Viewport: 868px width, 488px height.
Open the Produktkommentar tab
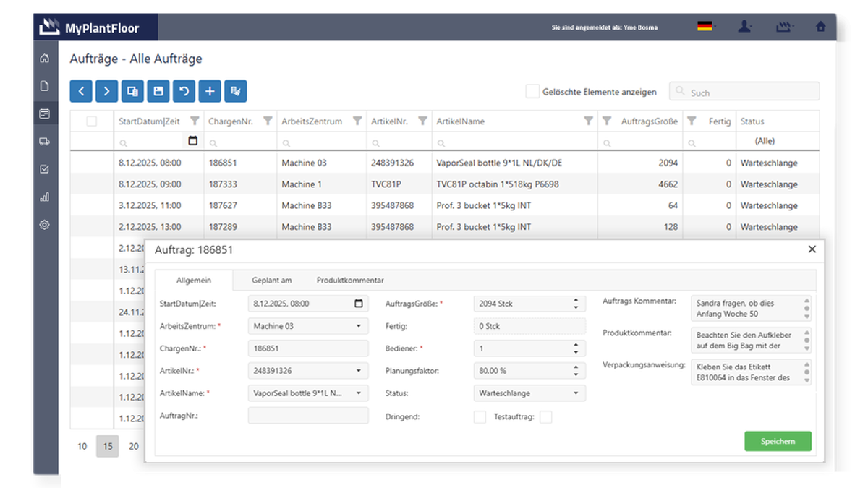(350, 281)
